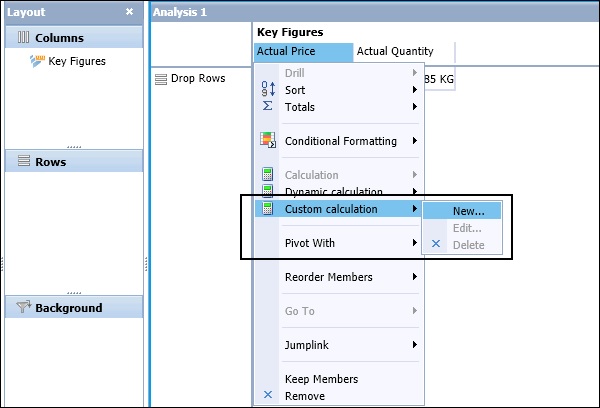Viewport: 600px width, 408px height.
Task: Choose Keep Members from context menu
Action: 321,379
